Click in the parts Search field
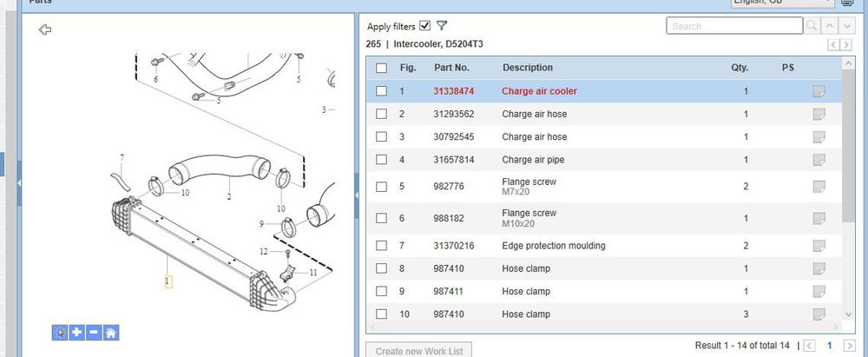This screenshot has height=357, width=868. coord(734,26)
